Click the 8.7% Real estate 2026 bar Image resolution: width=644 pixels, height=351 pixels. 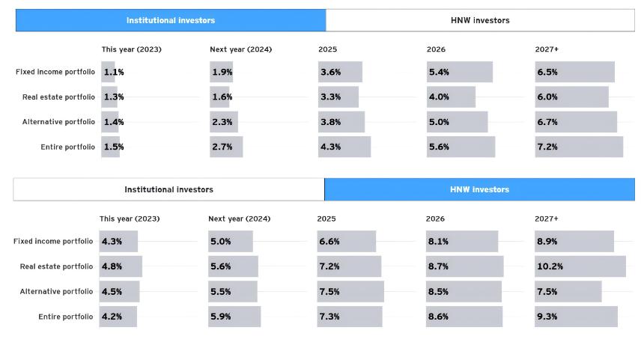pyautogui.click(x=464, y=266)
